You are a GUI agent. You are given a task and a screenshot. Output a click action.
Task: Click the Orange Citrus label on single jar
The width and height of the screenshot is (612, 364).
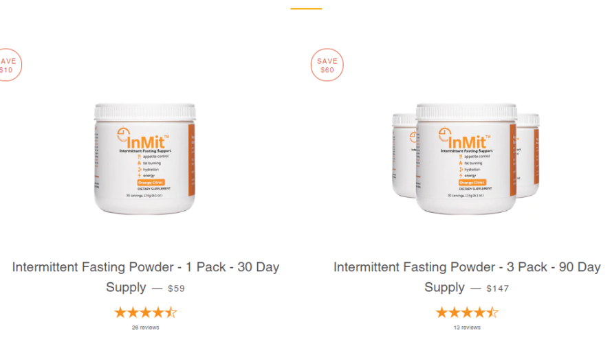[x=151, y=183]
